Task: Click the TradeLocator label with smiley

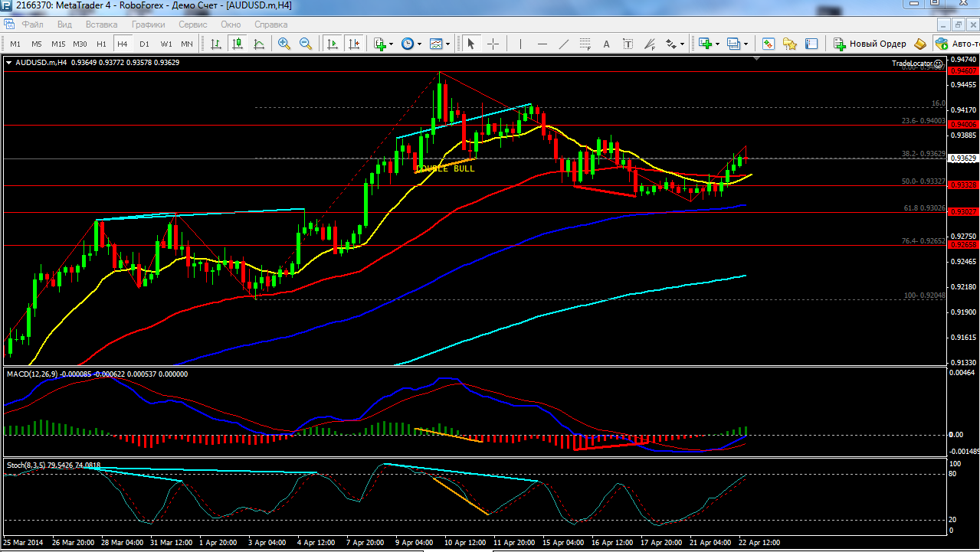Action: click(917, 63)
